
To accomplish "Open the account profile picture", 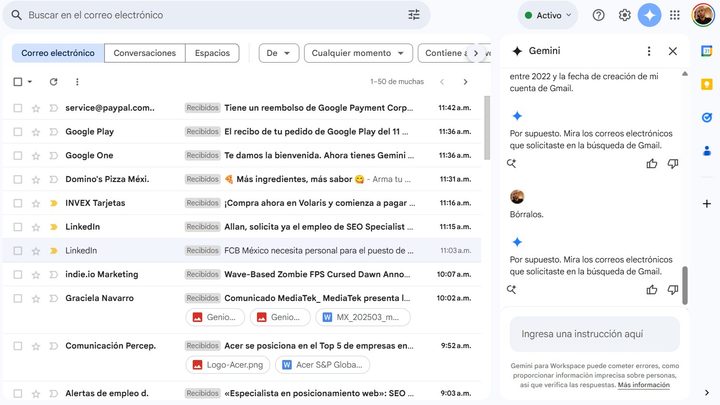I will tap(703, 15).
